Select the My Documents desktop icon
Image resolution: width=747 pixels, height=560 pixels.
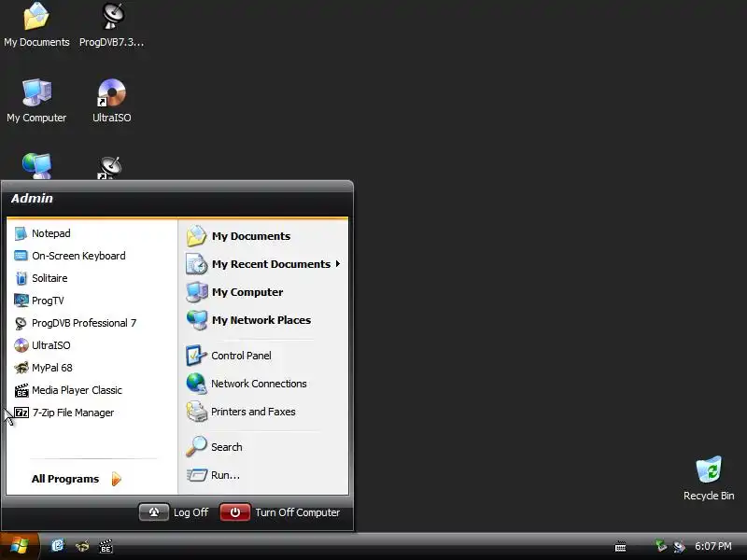[x=36, y=25]
